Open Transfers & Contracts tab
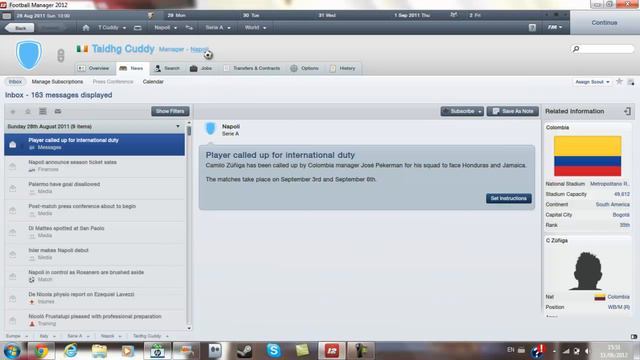This screenshot has width=640, height=360. 252,68
